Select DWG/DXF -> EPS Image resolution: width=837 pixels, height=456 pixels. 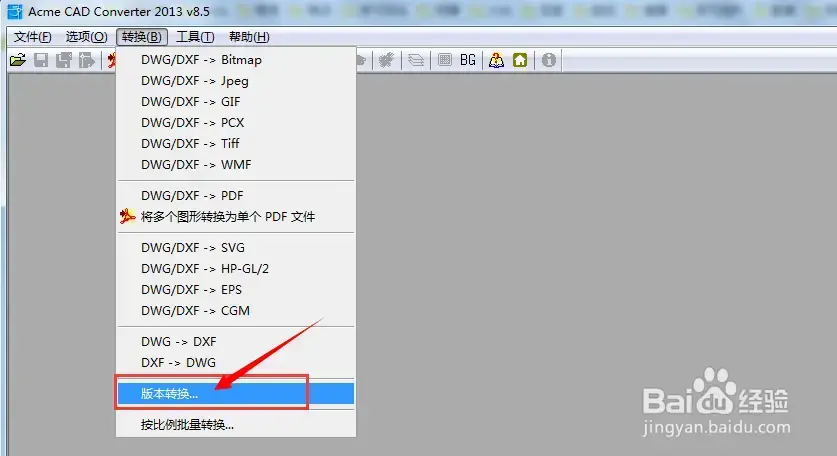point(235,289)
